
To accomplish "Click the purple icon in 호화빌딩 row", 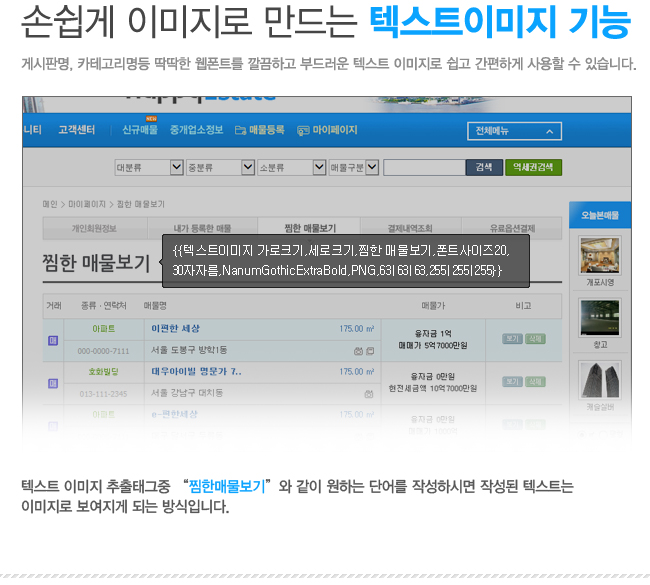I will pos(53,384).
